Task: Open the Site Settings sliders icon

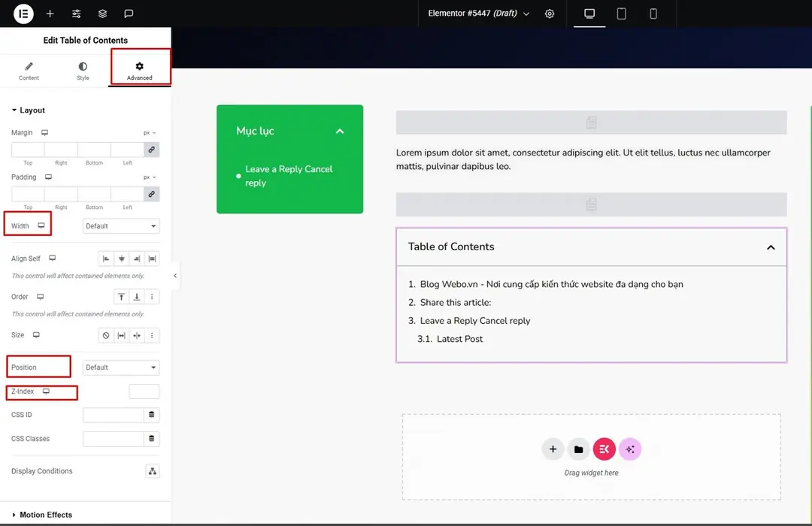Action: [x=76, y=14]
